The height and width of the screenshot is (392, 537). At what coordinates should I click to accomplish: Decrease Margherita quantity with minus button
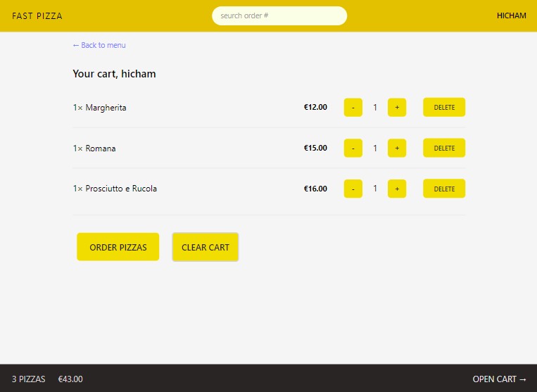(353, 108)
